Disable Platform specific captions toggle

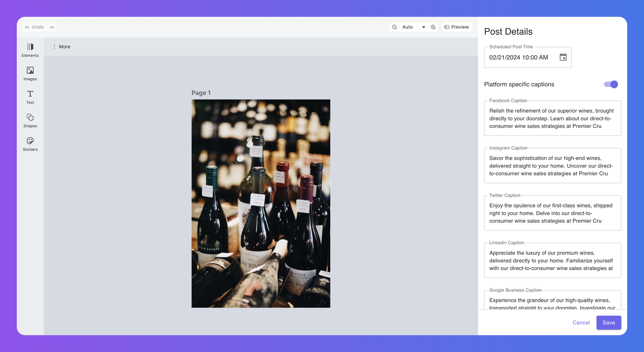[x=611, y=84]
